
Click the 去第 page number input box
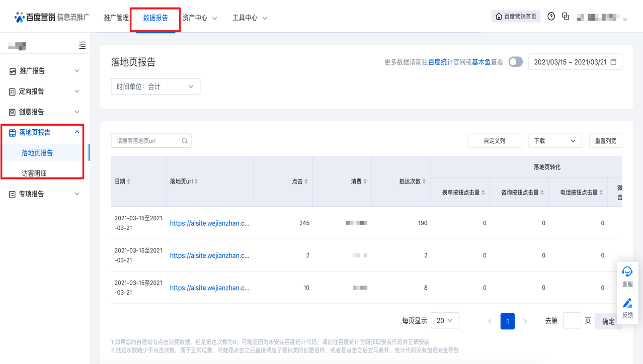(572, 321)
